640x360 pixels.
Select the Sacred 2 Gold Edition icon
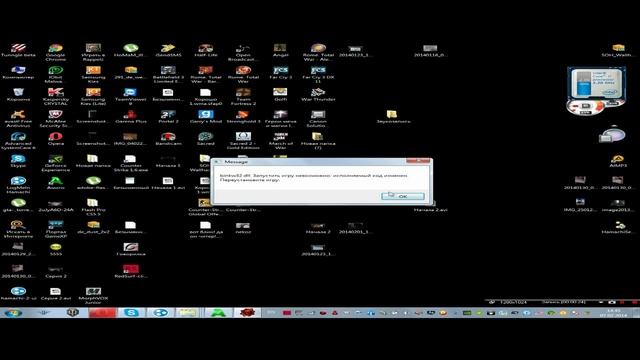(243, 141)
